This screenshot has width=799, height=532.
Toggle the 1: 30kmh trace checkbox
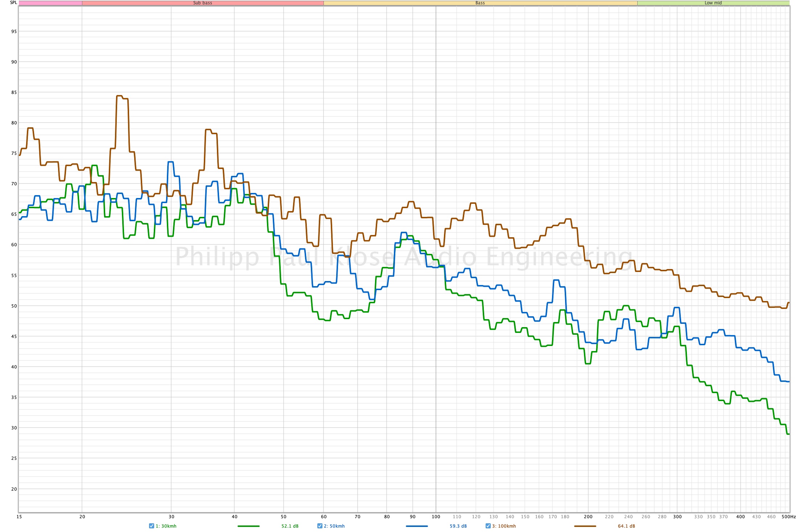(x=152, y=526)
